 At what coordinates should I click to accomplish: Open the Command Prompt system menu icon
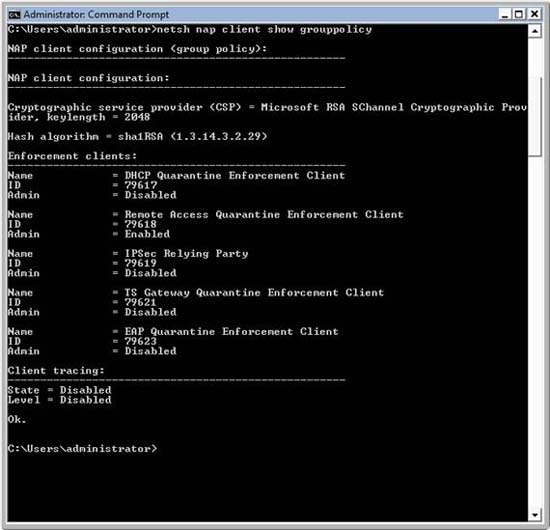click(x=14, y=15)
